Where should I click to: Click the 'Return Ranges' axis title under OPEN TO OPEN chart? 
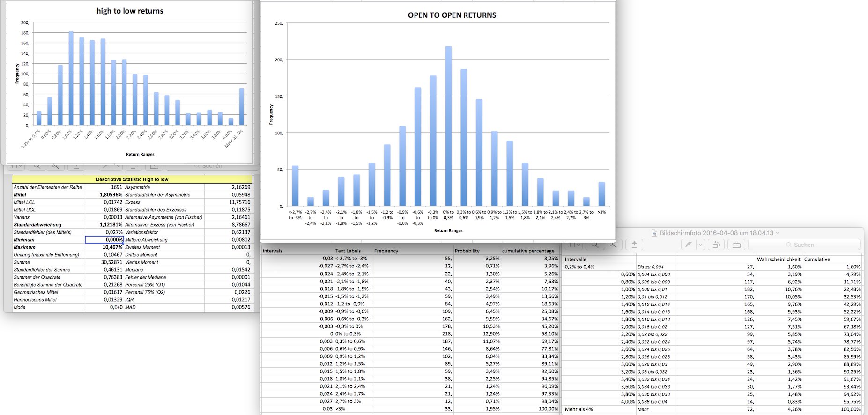point(448,230)
